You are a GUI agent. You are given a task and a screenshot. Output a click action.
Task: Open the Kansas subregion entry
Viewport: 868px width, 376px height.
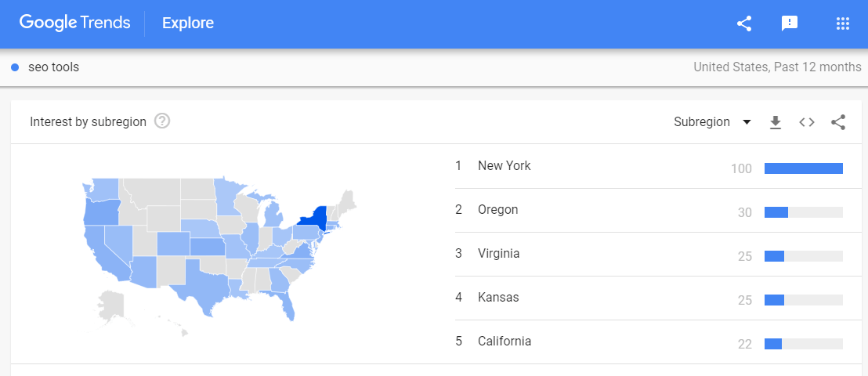649,298
